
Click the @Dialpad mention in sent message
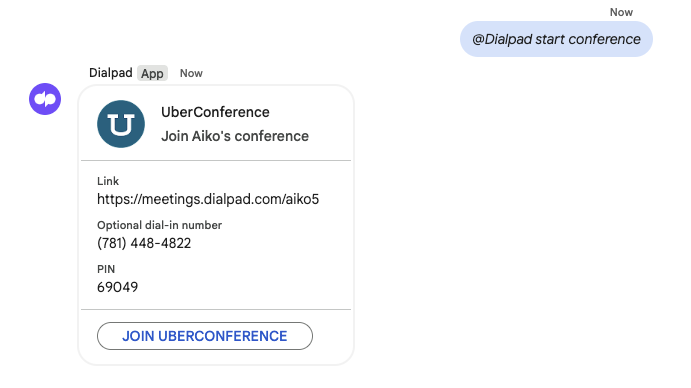pos(502,40)
